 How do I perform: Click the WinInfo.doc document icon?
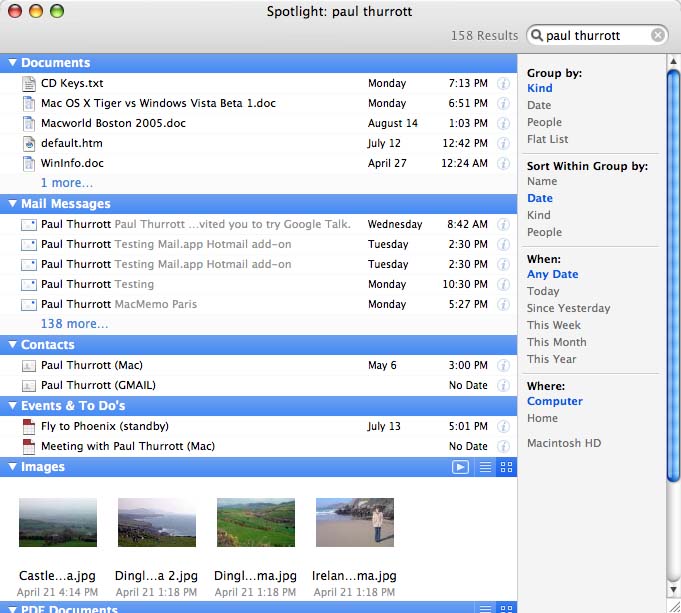pyautogui.click(x=29, y=163)
